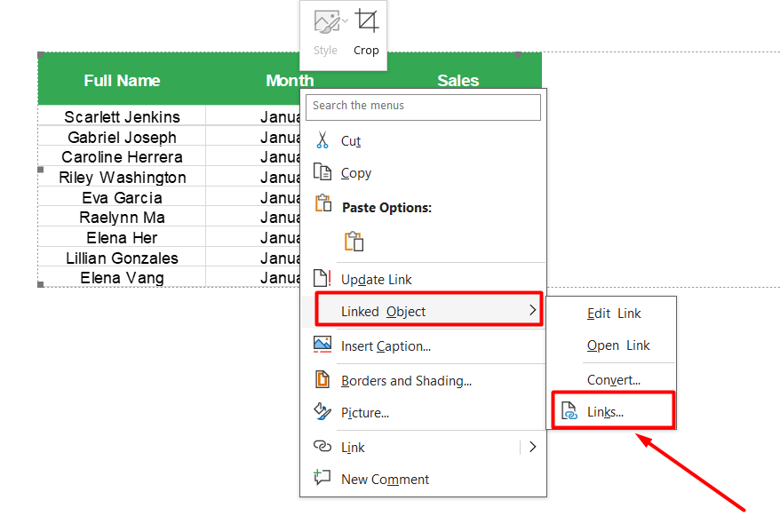Click the chain Link icon
Viewport: 780px width, 532px height.
[322, 446]
